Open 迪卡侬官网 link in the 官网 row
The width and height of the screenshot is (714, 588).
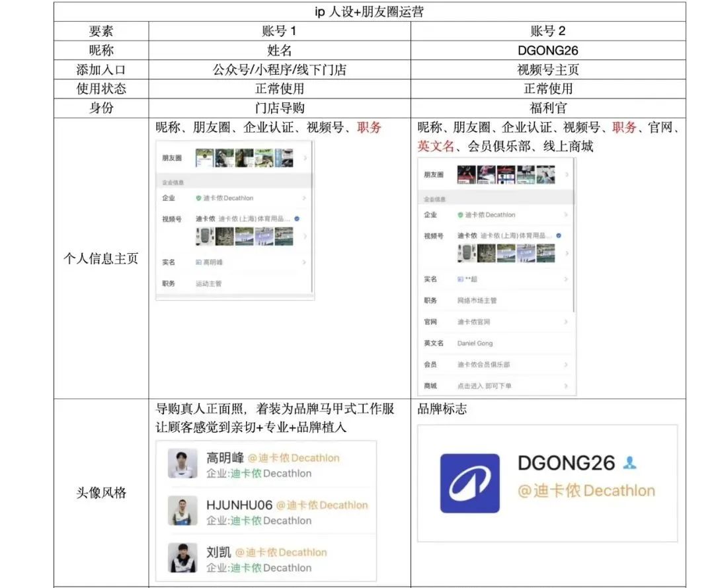click(x=473, y=322)
